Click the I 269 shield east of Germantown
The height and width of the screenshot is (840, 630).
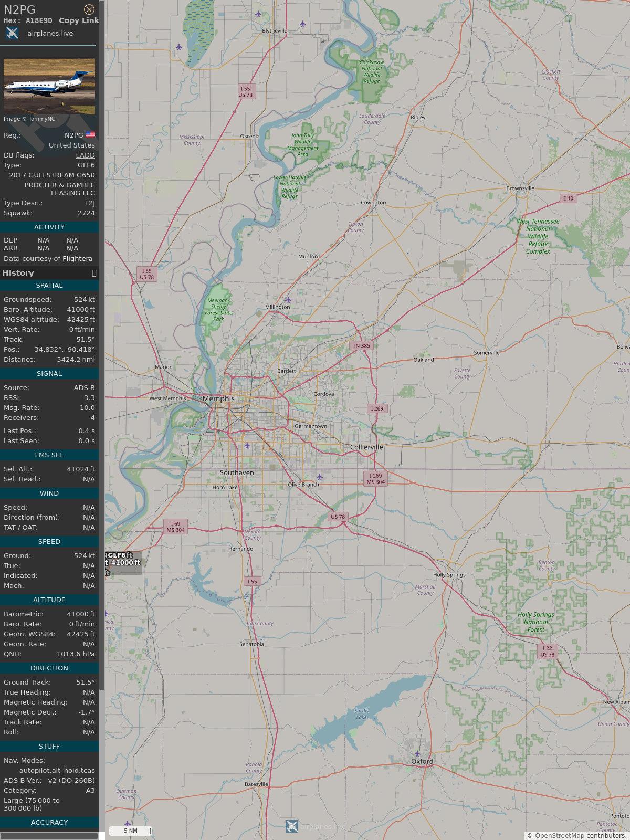(x=377, y=408)
